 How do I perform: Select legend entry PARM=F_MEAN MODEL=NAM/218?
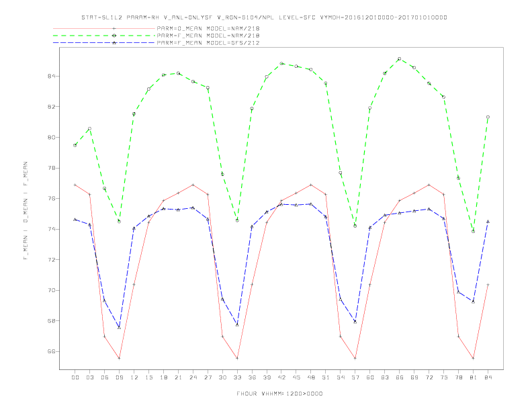coord(208,36)
